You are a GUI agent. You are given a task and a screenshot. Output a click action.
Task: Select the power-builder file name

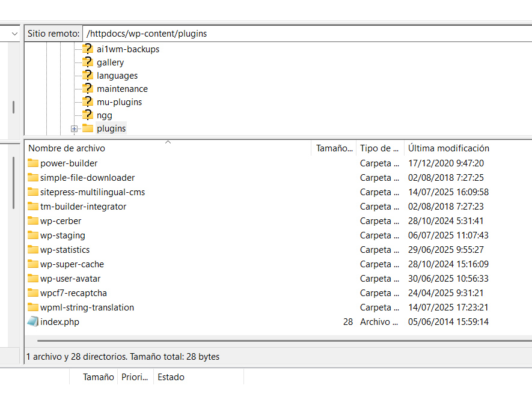69,163
